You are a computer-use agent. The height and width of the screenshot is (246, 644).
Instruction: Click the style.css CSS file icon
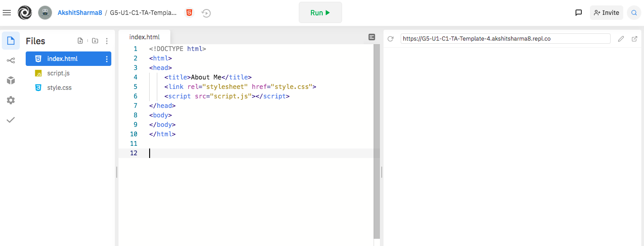point(38,88)
